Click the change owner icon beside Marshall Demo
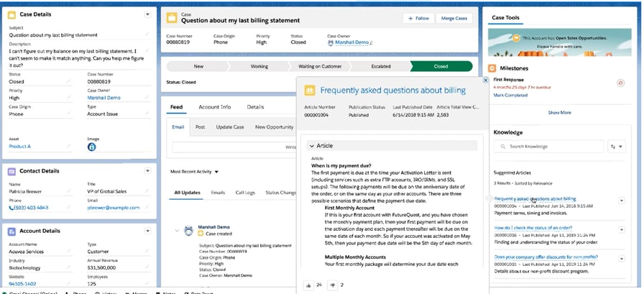This screenshot has height=294, width=644. [372, 42]
